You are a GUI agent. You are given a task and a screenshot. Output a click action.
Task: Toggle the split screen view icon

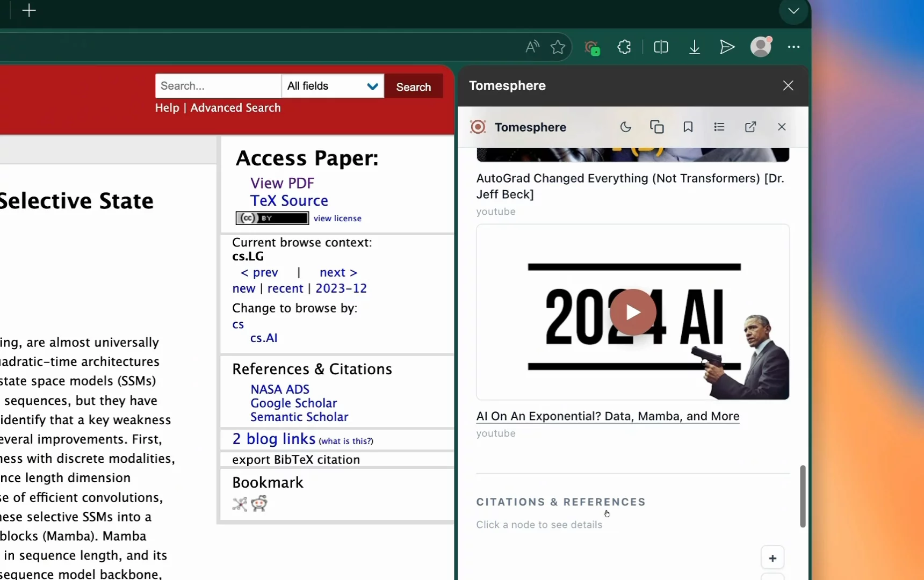661,47
